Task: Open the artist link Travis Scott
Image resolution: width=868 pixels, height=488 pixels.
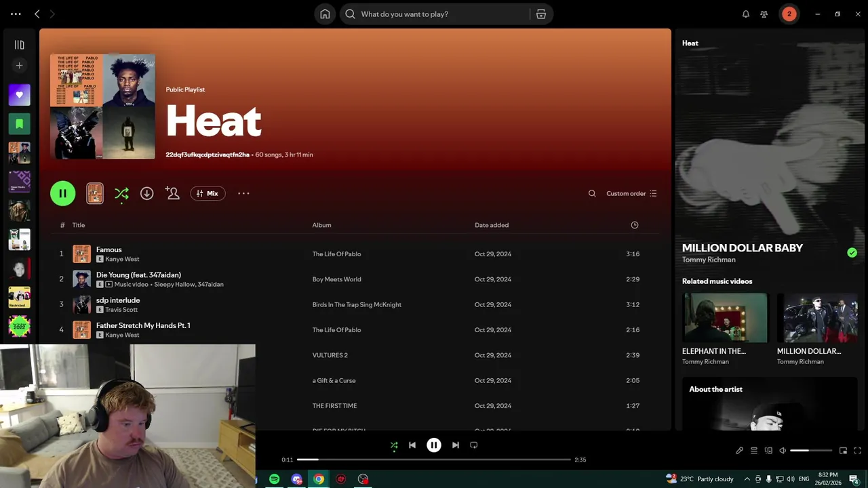Action: tap(121, 310)
